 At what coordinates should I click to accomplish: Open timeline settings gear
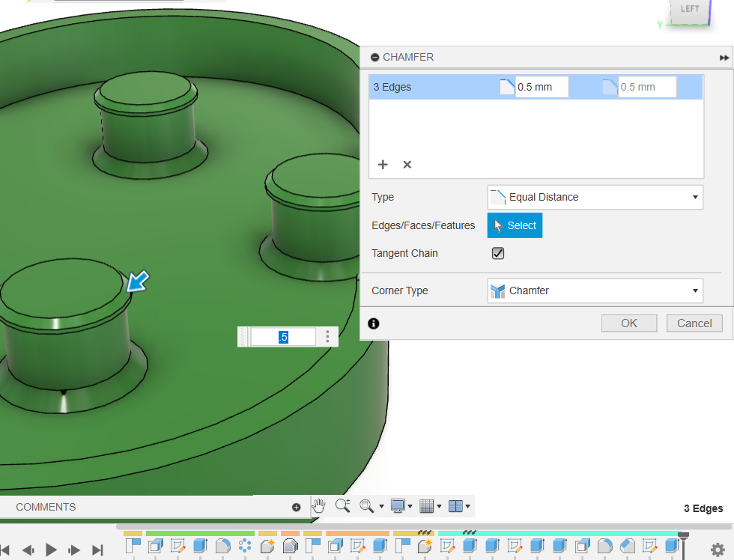coord(717,550)
